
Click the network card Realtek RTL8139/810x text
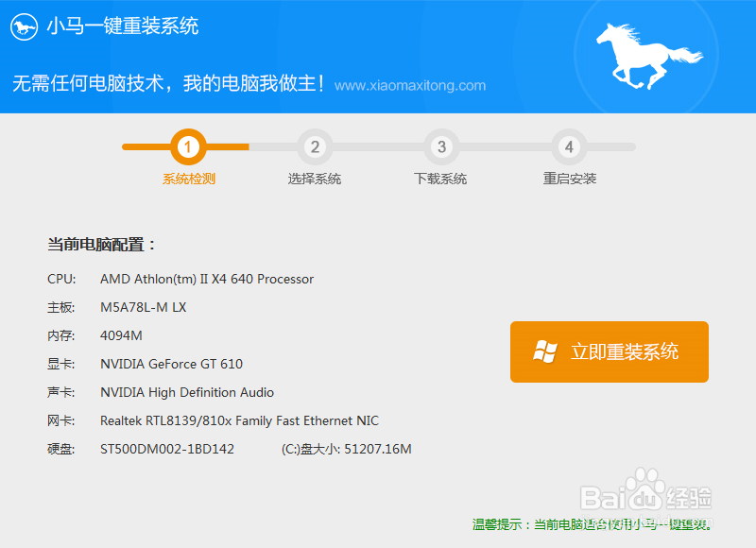click(239, 420)
